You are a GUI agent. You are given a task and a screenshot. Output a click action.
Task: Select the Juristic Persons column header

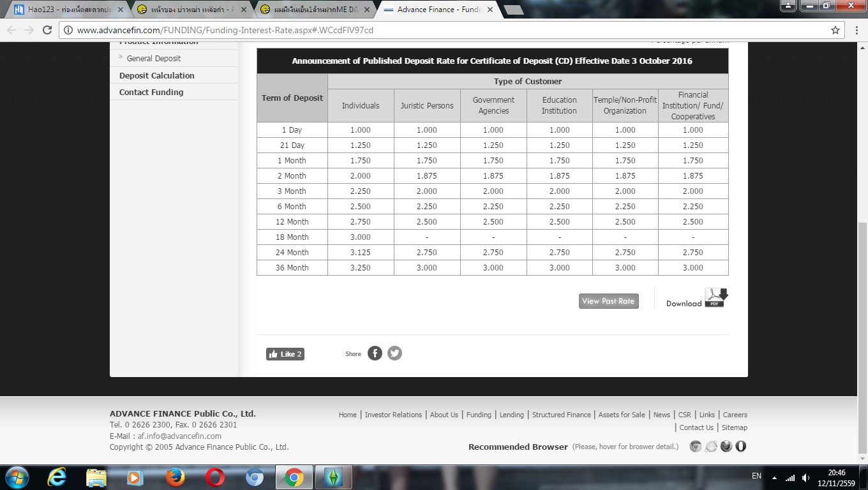pos(427,105)
